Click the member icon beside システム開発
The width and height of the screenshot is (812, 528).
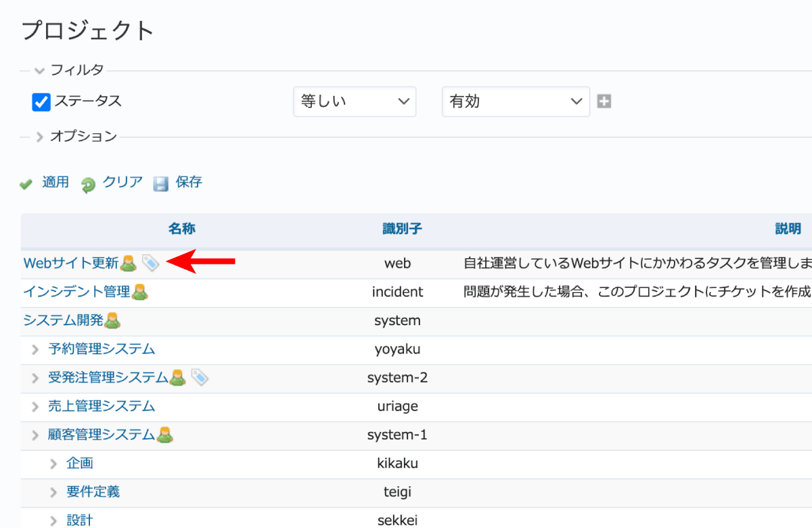point(112,320)
